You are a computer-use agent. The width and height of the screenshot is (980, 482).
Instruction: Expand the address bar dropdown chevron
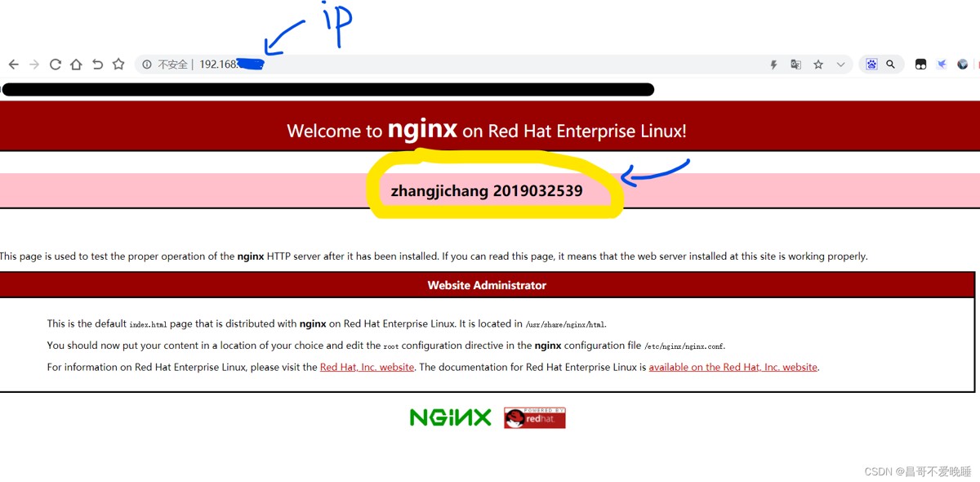[840, 65]
